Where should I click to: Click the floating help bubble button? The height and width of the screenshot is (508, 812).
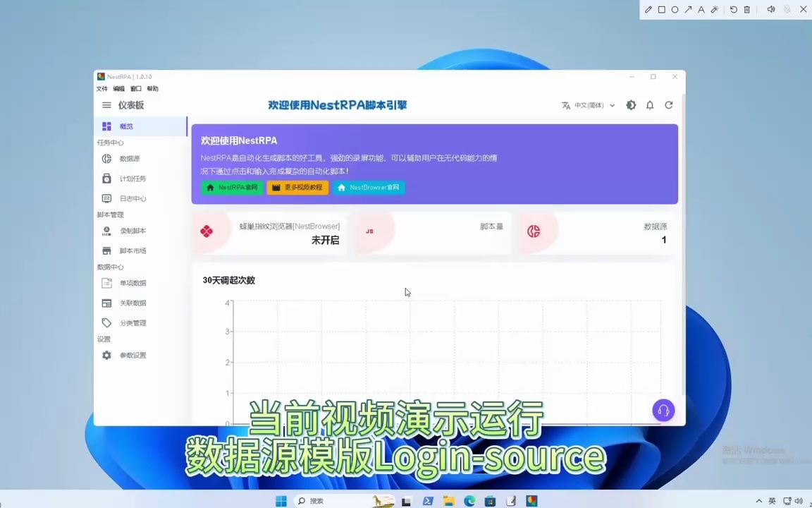click(663, 410)
